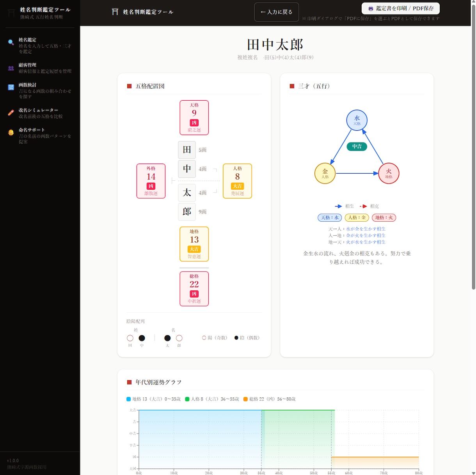Click the hollow yang circle above 田
The width and height of the screenshot is (476, 475).
point(130,338)
